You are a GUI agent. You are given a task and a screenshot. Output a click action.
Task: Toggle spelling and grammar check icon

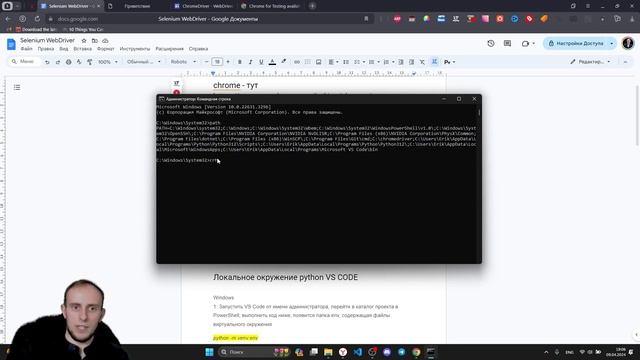79,62
